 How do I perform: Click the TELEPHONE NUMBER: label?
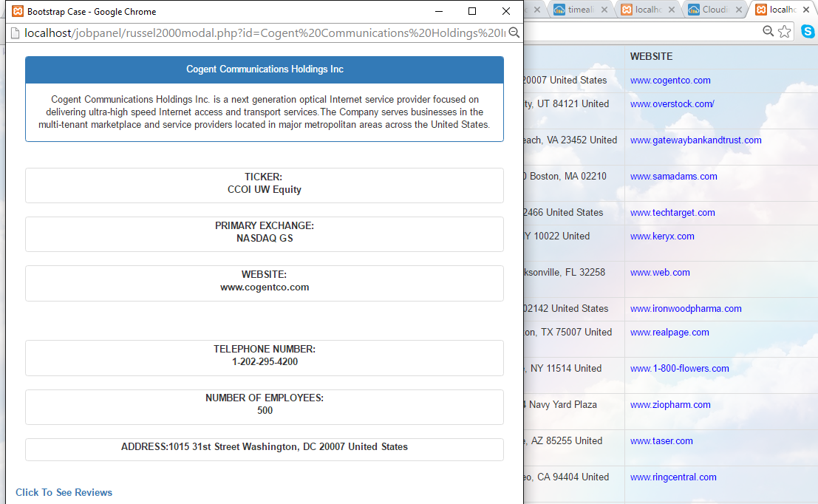coord(265,349)
